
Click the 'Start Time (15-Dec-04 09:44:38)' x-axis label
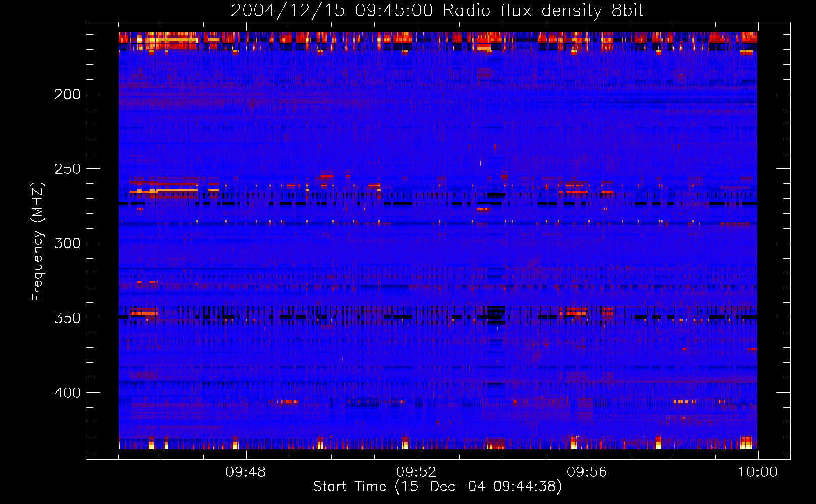click(437, 487)
